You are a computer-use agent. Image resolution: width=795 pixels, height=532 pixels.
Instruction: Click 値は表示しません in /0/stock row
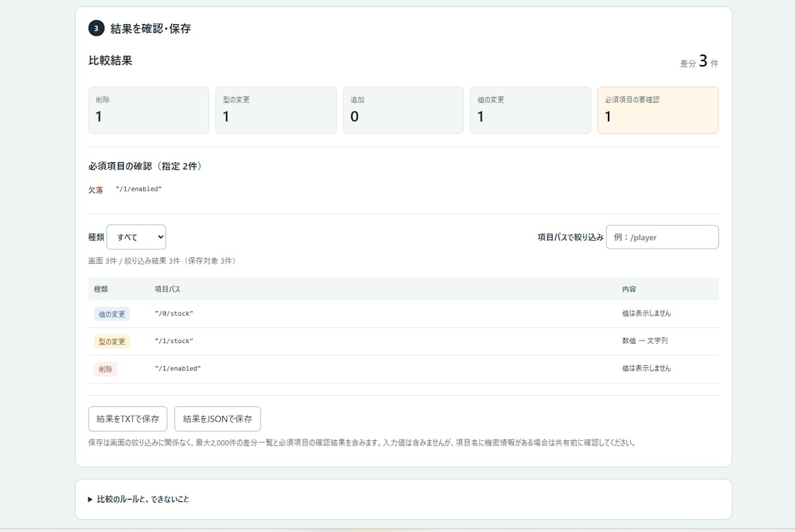click(646, 313)
